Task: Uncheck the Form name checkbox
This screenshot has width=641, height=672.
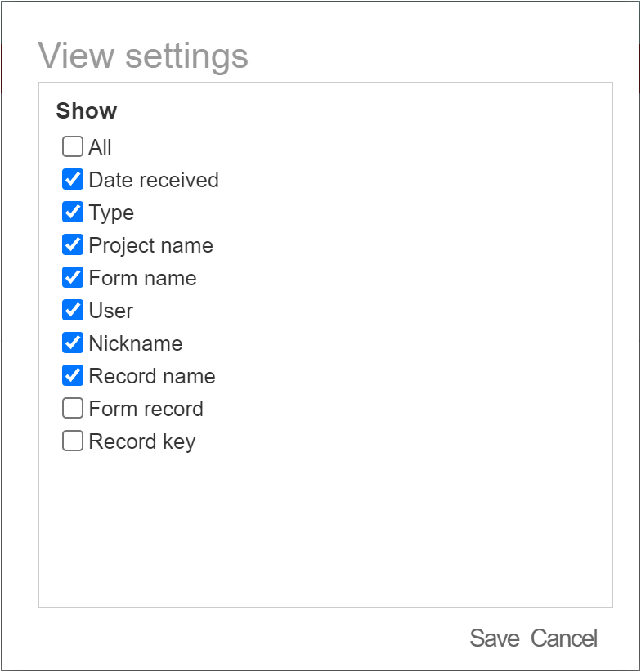Action: pyautogui.click(x=73, y=277)
